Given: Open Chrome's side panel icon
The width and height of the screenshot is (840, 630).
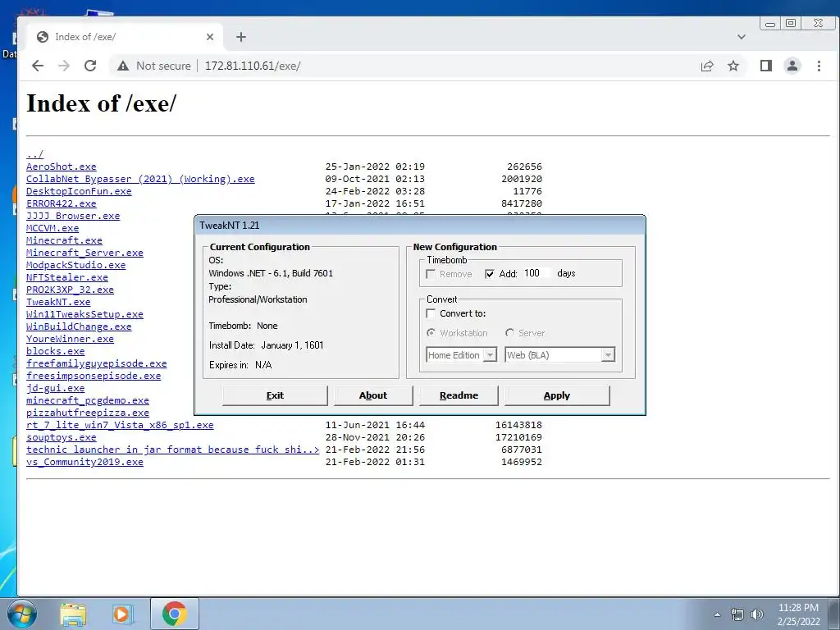Looking at the screenshot, I should 766,66.
